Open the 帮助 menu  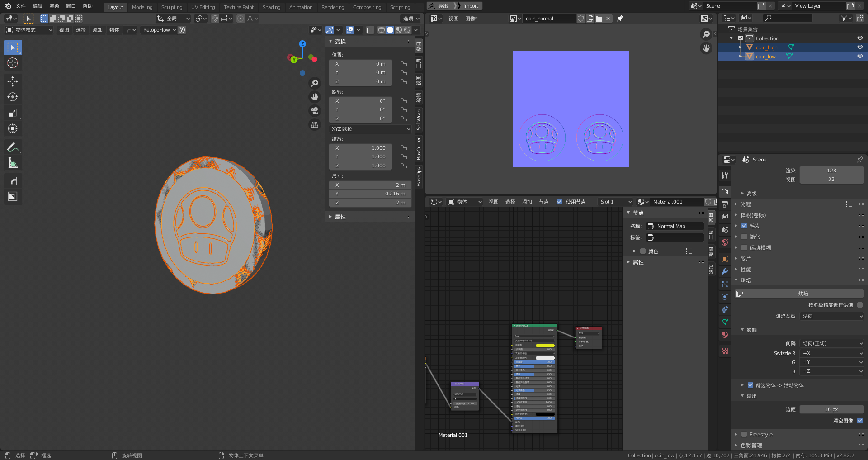coord(88,6)
